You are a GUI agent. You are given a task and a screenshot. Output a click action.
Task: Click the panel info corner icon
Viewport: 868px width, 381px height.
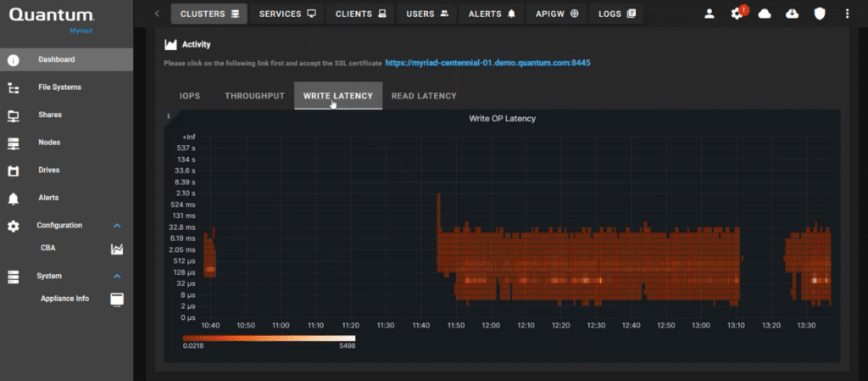point(169,115)
